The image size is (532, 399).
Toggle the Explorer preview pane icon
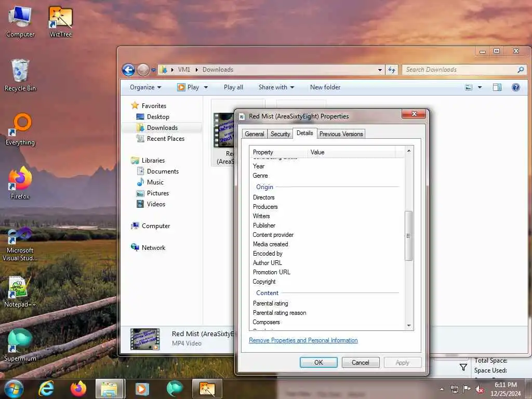(x=497, y=87)
